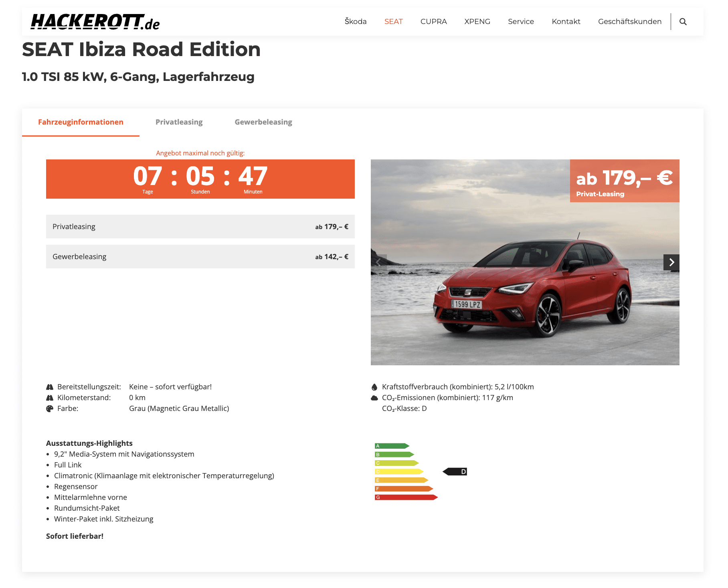Open the CUPRA menu item
The image size is (728, 588).
433,22
